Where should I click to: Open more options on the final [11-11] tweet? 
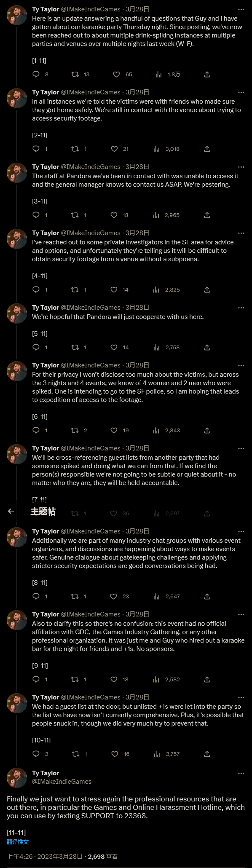pyautogui.click(x=241, y=774)
